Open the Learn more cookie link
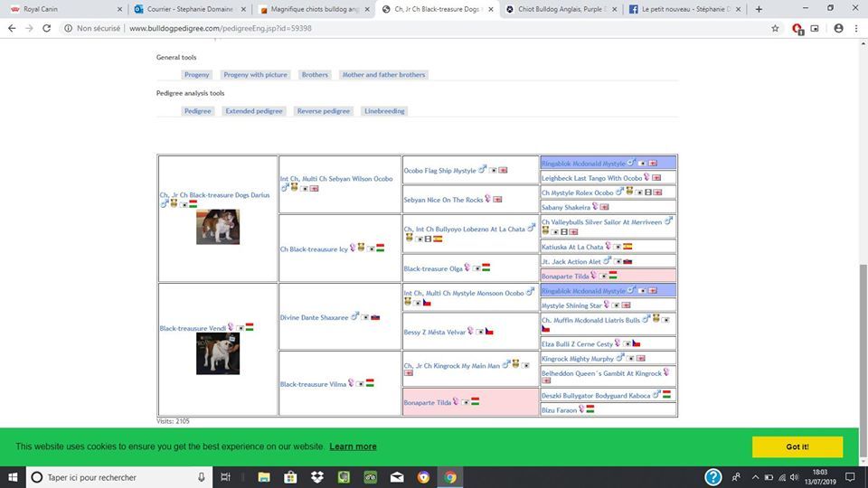868x488 pixels. tap(353, 446)
